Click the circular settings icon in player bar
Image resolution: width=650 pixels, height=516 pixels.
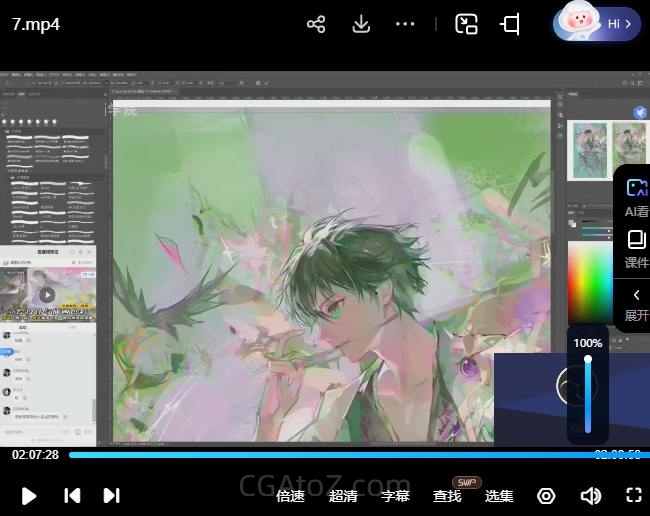(546, 495)
